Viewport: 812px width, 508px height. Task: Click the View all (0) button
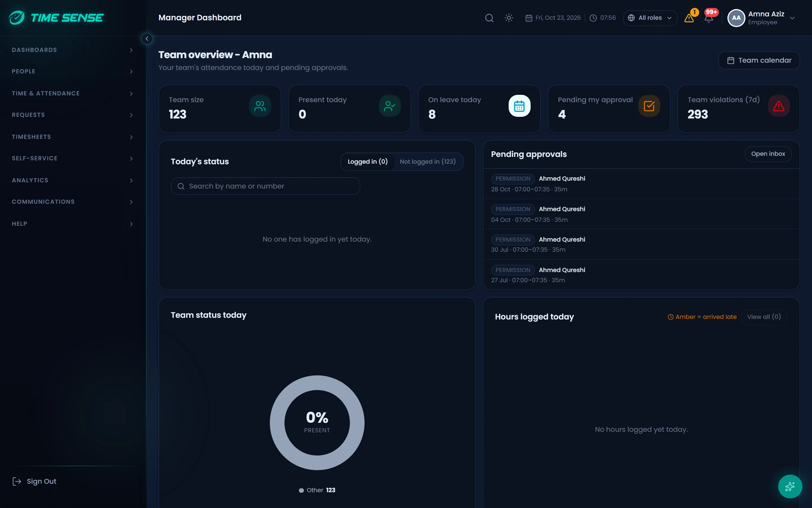(x=764, y=317)
